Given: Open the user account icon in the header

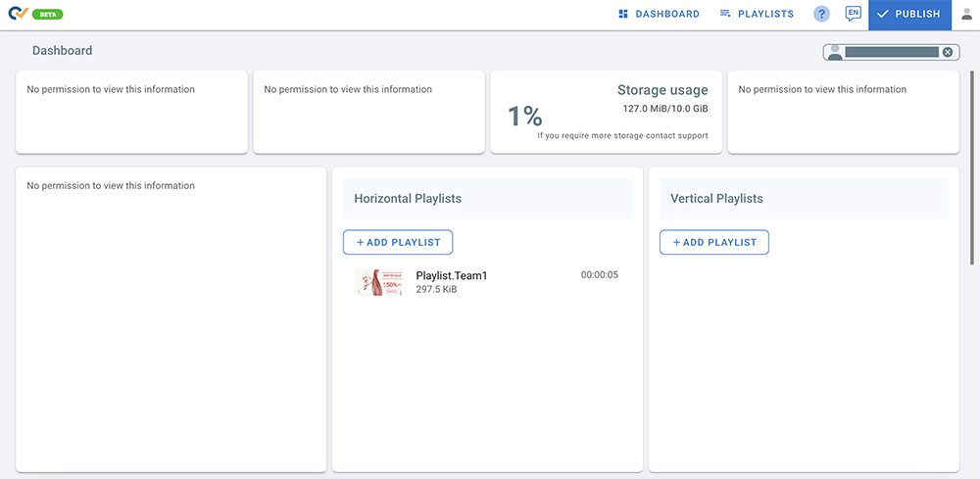Looking at the screenshot, I should [x=966, y=14].
